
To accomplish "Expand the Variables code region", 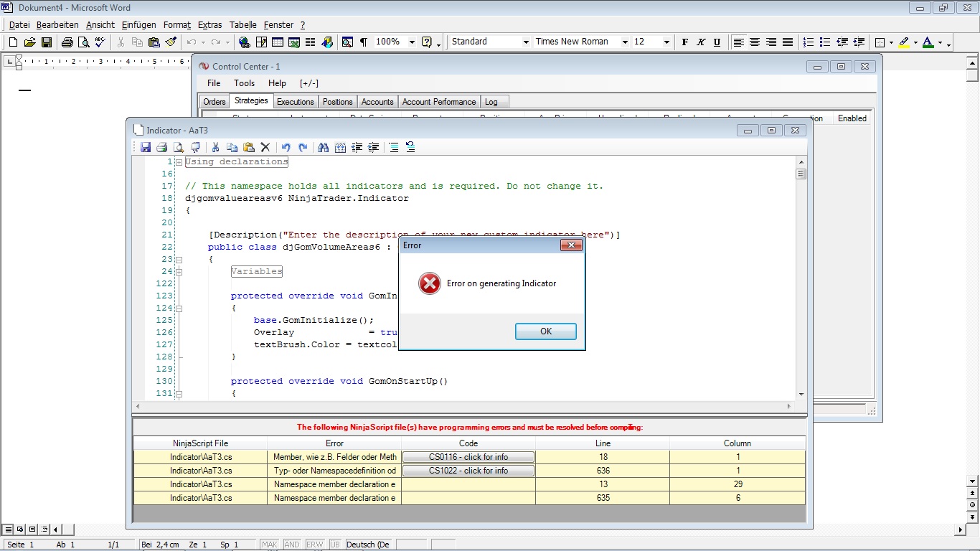I will coord(179,272).
